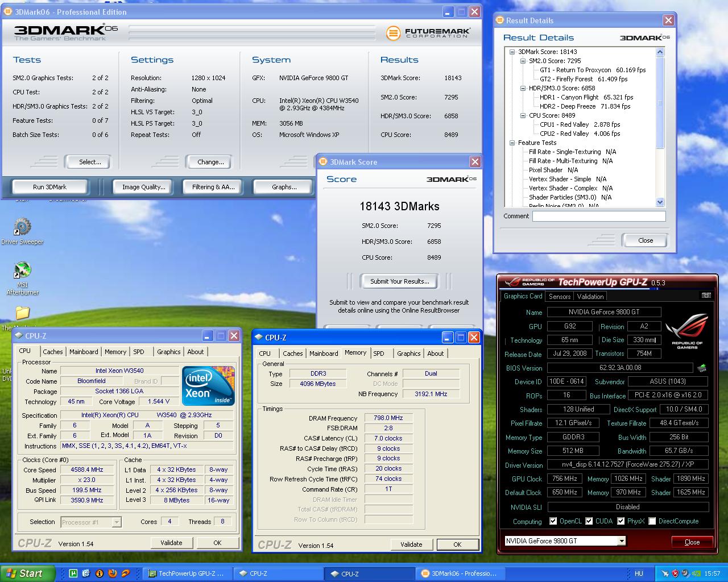
Task: Click the Result Details scrollbar up arrow
Action: click(660, 52)
